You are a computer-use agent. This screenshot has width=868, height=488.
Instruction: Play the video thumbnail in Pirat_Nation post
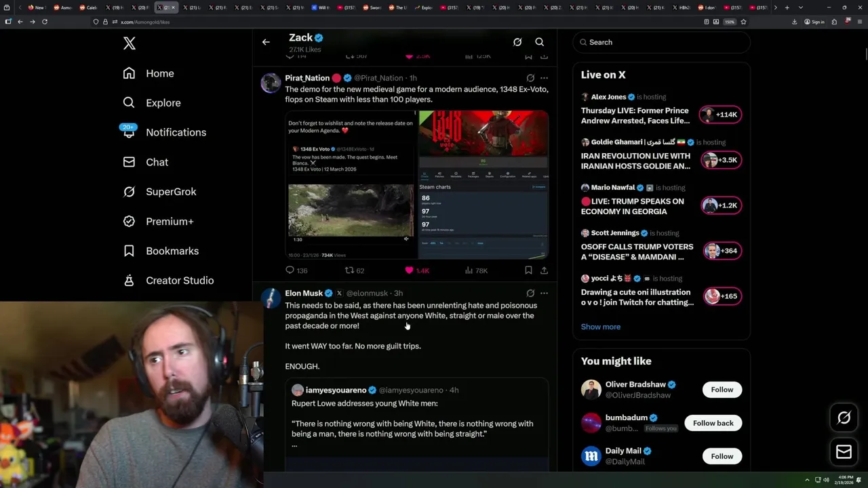point(351,211)
